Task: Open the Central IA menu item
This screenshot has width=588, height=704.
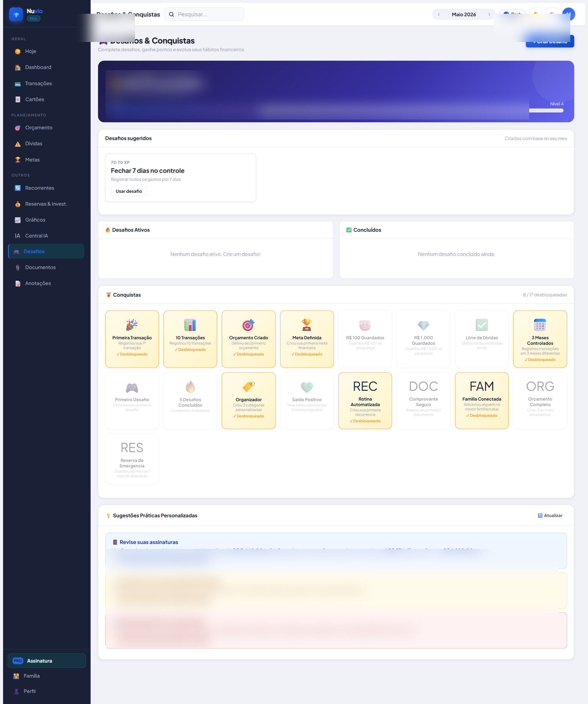Action: tap(36, 236)
